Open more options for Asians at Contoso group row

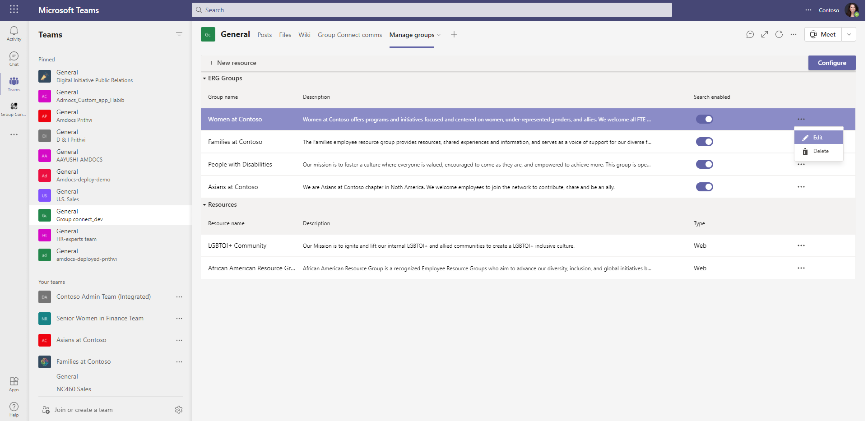(x=801, y=187)
